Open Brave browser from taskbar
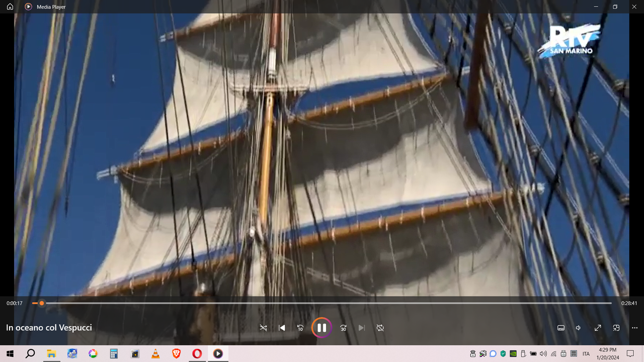This screenshot has height=362, width=644. (176, 354)
